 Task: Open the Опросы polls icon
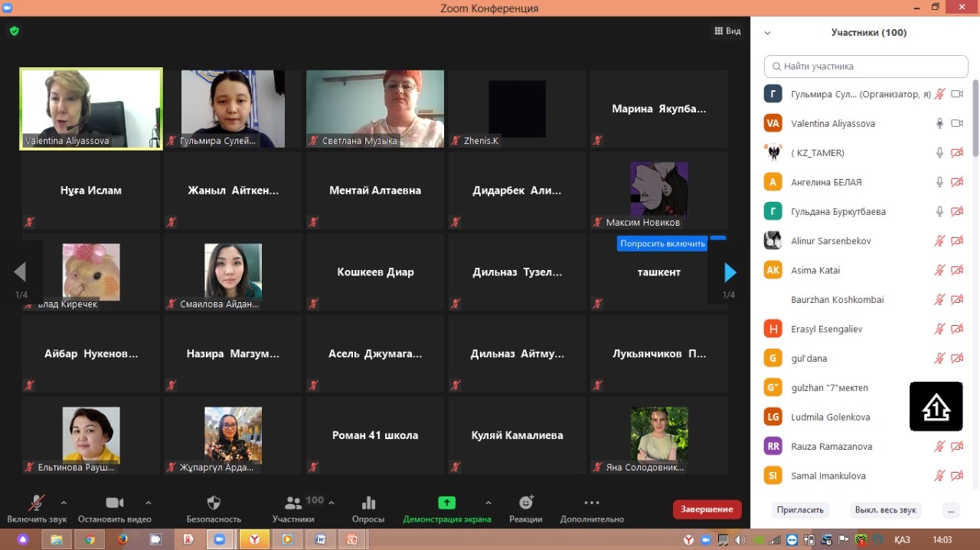(x=368, y=503)
